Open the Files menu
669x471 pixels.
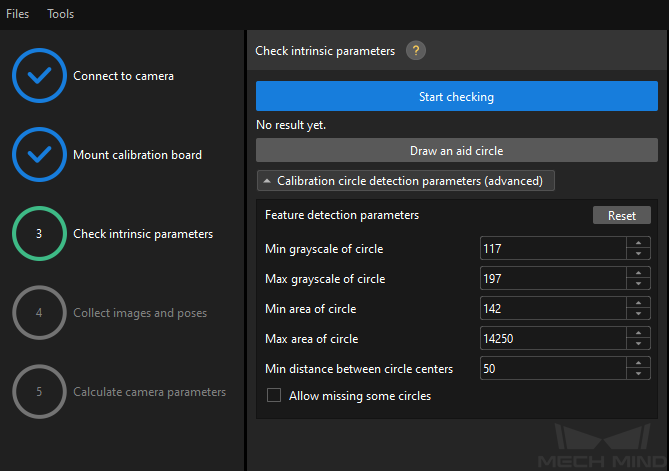click(17, 14)
